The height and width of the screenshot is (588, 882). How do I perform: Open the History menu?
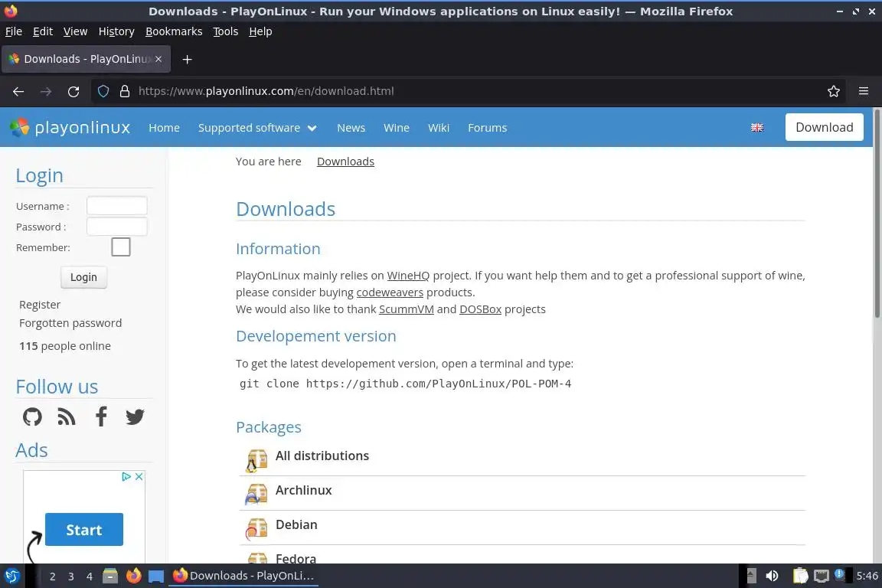click(x=116, y=31)
